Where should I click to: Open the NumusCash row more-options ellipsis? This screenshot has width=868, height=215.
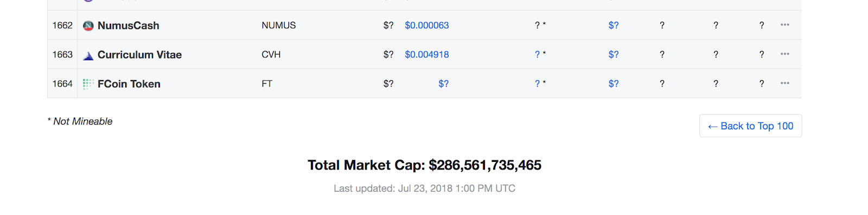[x=785, y=25]
